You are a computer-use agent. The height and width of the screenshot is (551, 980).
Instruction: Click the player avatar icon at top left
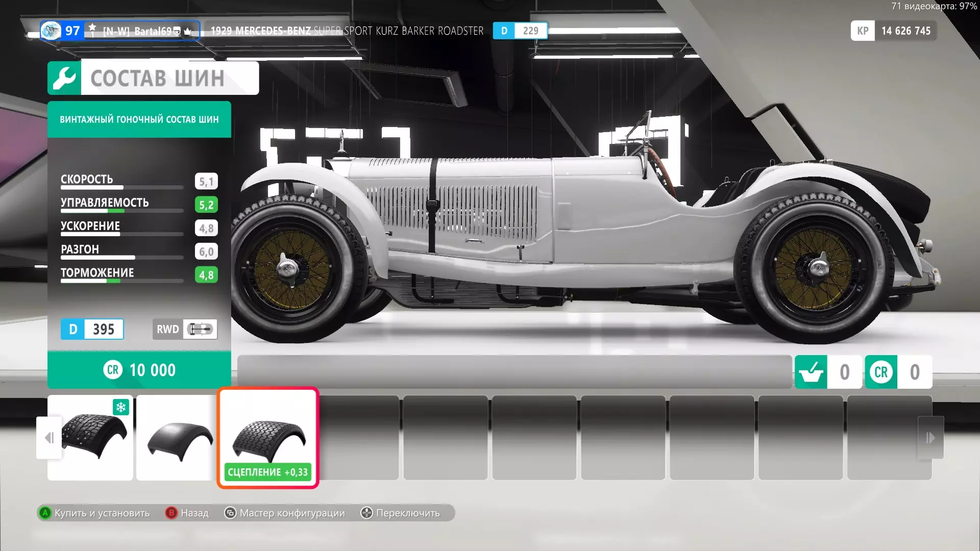[51, 31]
